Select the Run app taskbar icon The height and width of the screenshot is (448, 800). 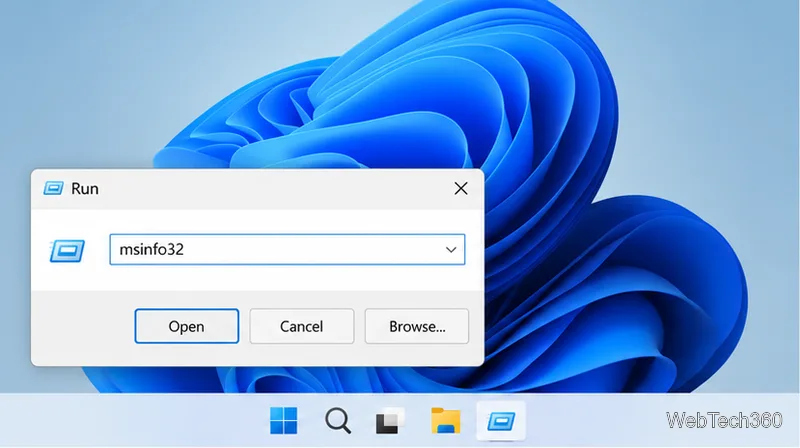coord(501,421)
